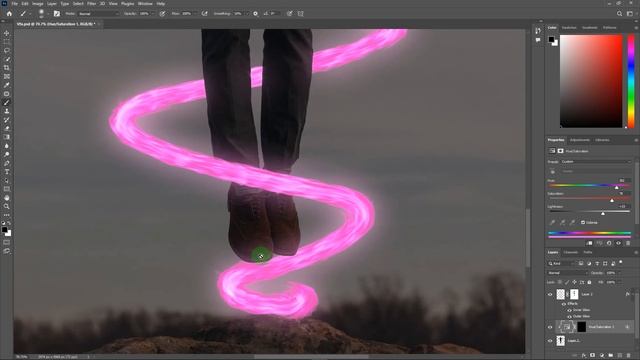Select the Hand tool
Viewport: 640px width, 360px height.
pos(7,198)
